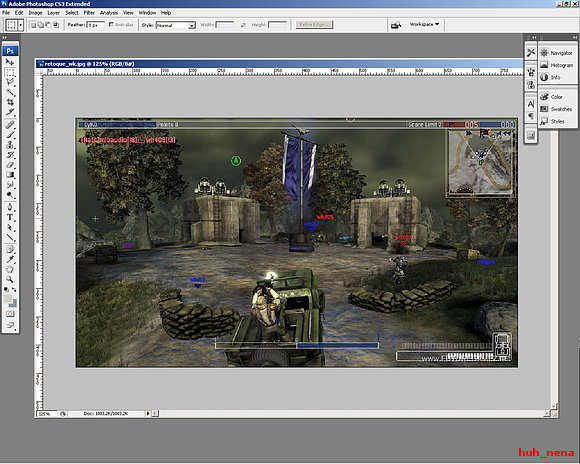The image size is (580, 464).
Task: Click the Feather input field
Action: point(95,25)
